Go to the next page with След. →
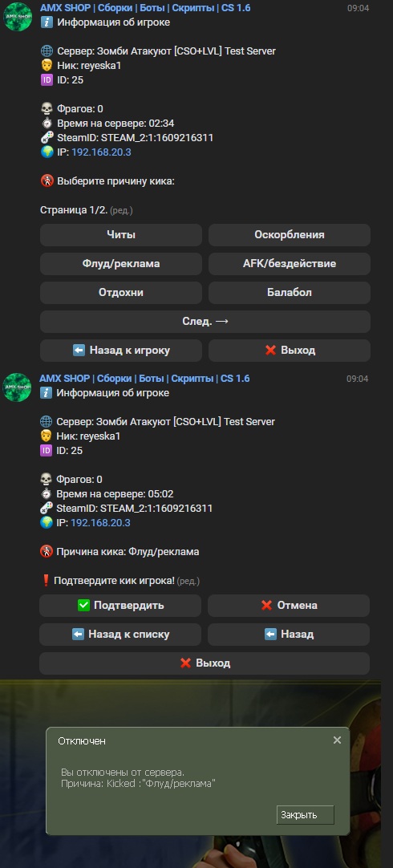This screenshot has height=868, width=393. tap(205, 321)
